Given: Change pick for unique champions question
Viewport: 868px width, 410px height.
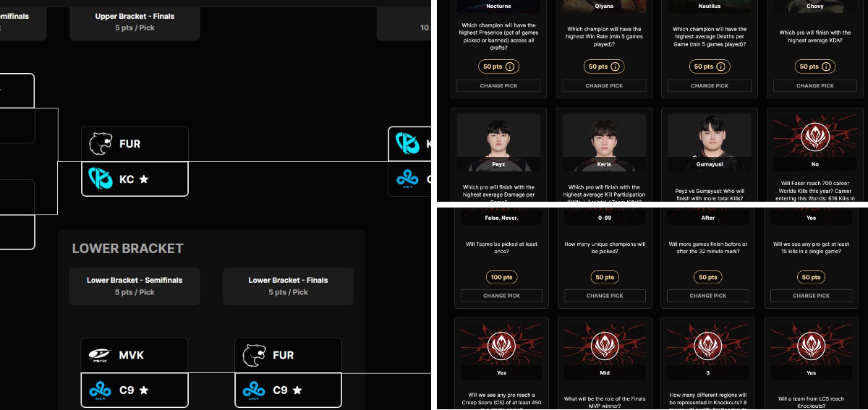Looking at the screenshot, I should (x=605, y=296).
